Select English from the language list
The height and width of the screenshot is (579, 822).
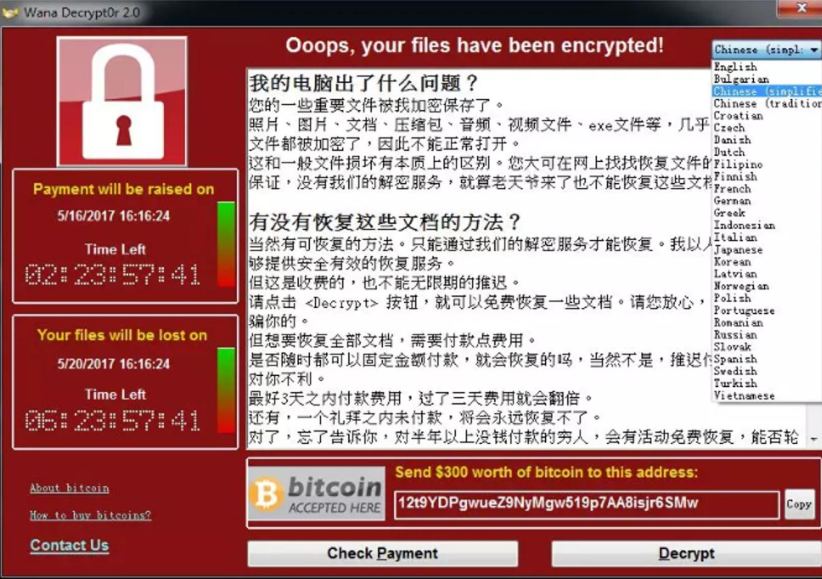click(735, 67)
